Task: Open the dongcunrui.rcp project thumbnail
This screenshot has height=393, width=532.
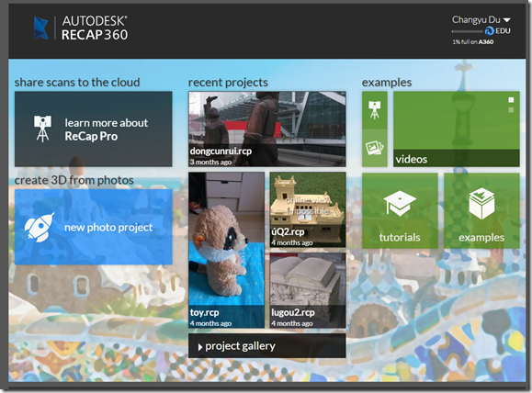Action: click(267, 129)
